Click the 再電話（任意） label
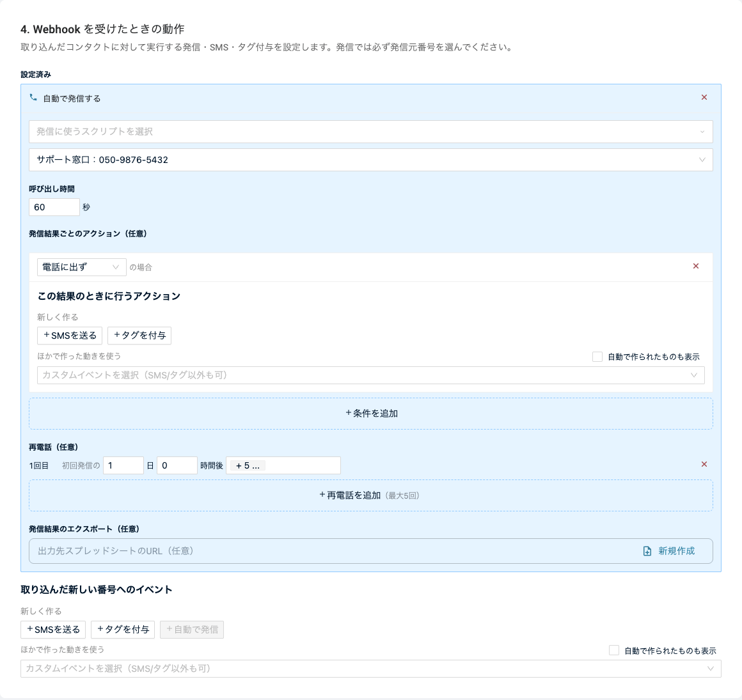Screen dimensions: 742x700 pos(54,447)
